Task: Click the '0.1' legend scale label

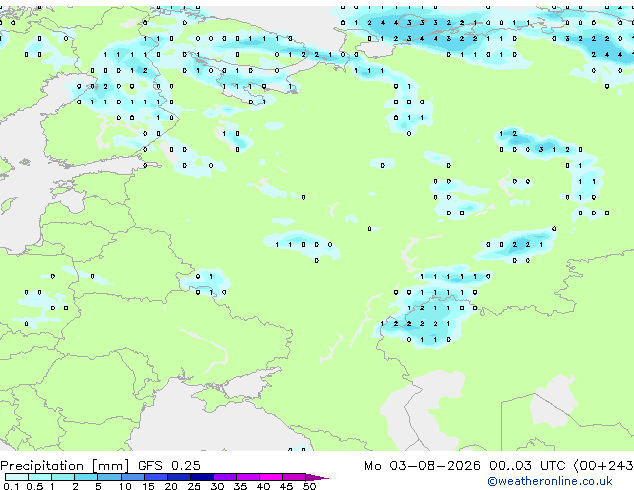Action: pos(11,486)
